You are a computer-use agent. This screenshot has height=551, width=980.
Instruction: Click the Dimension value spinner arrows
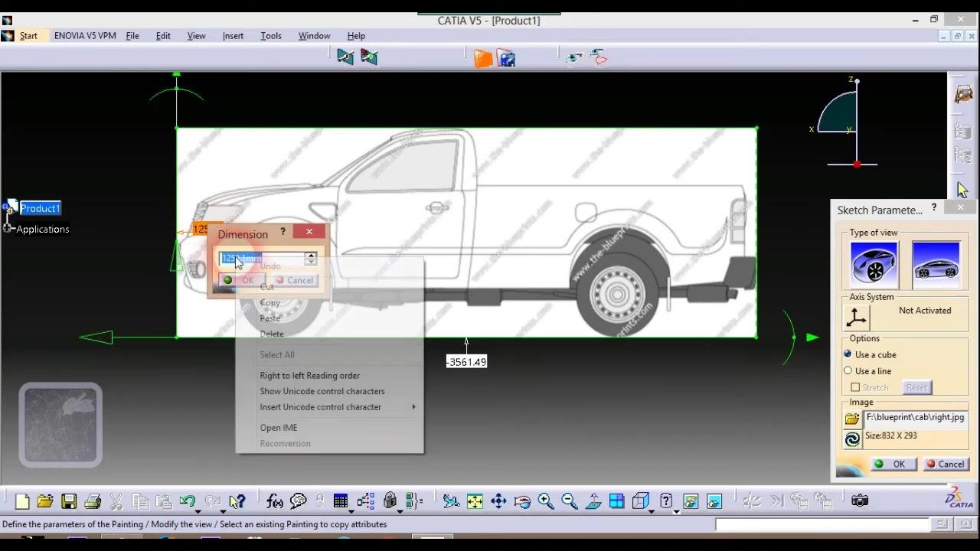pos(310,259)
